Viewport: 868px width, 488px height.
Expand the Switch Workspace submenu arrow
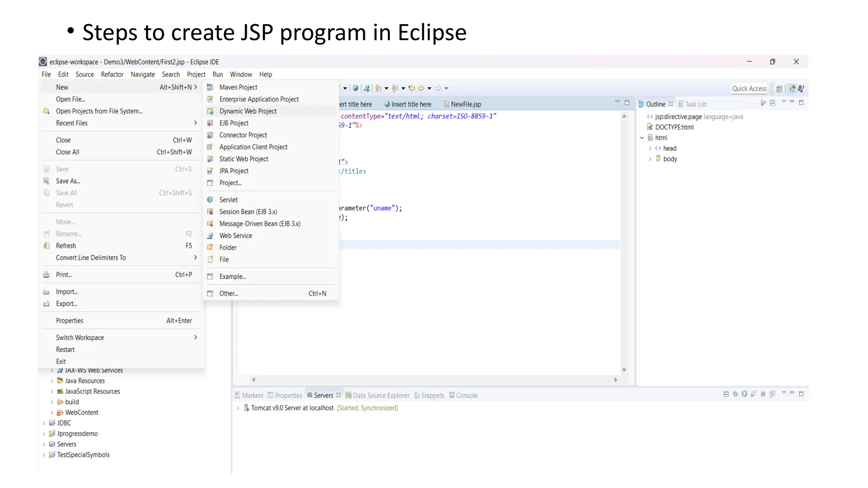(195, 337)
